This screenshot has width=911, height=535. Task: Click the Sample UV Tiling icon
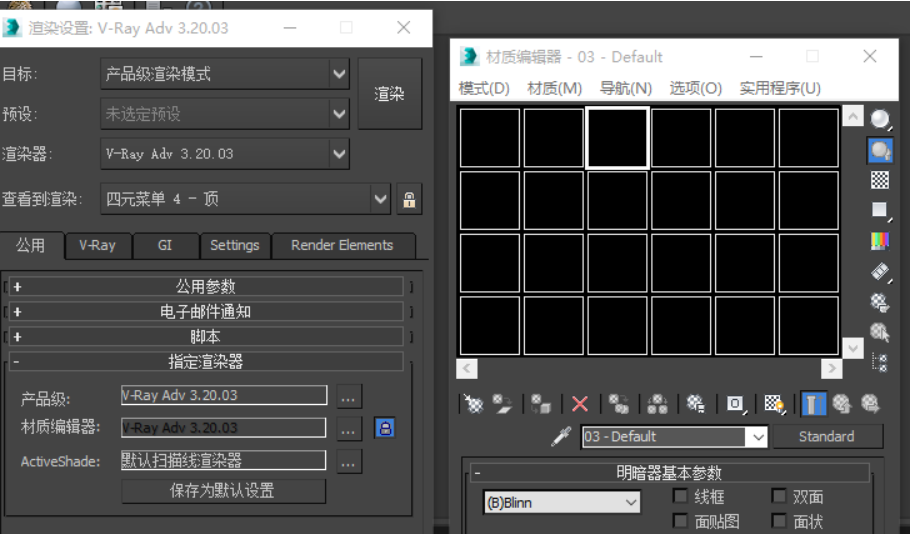tap(880, 210)
